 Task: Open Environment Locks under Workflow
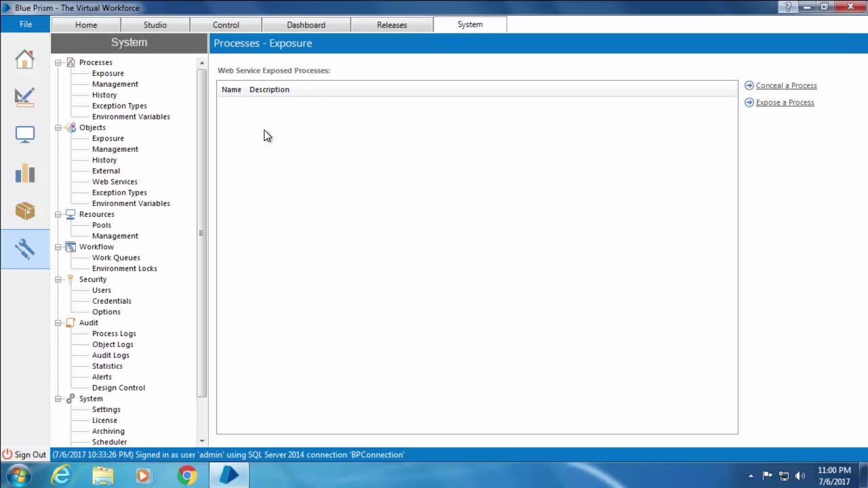[125, 268]
